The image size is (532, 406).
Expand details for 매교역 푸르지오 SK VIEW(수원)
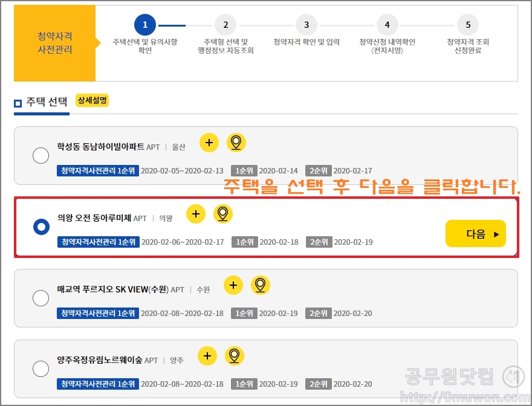click(x=233, y=285)
